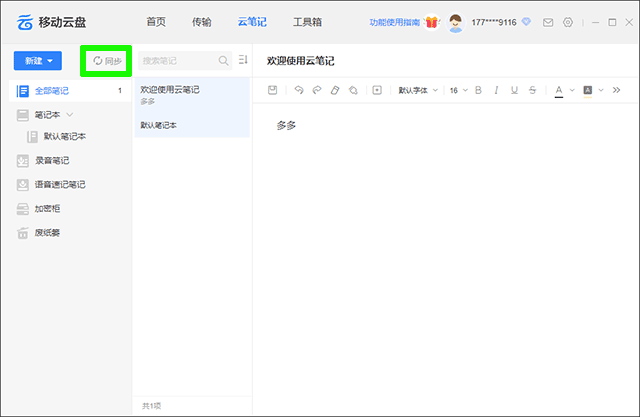Click the sort notes list icon
640x417 pixels.
(x=242, y=61)
